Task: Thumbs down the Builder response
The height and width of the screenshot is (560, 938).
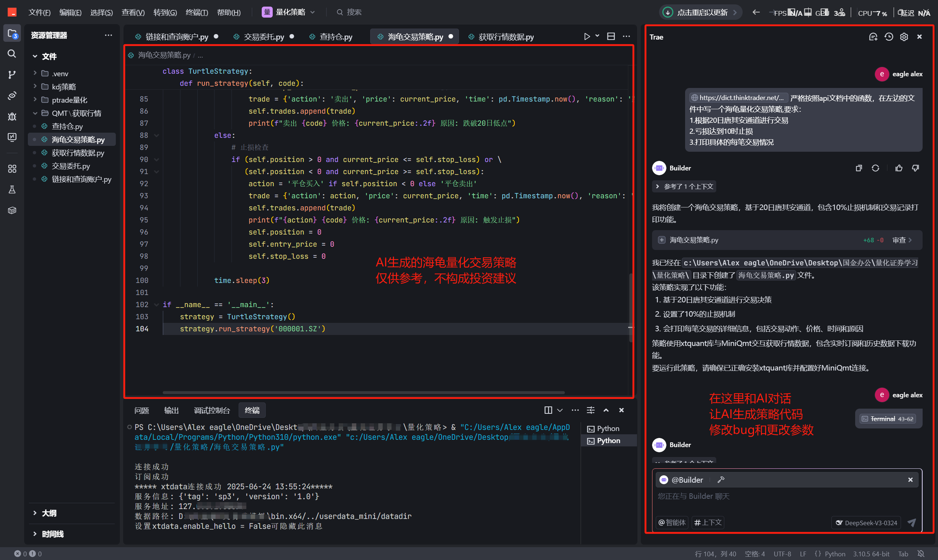Action: (915, 168)
